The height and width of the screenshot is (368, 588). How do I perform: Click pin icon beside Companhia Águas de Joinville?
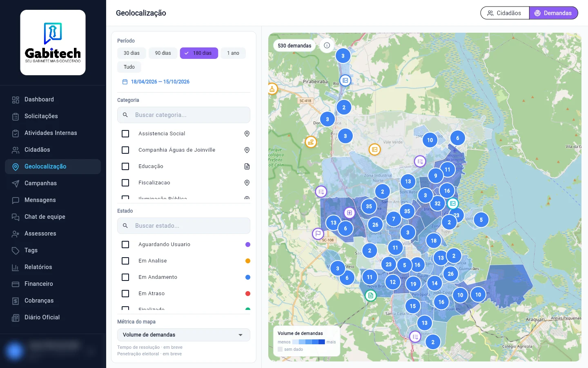click(x=247, y=150)
